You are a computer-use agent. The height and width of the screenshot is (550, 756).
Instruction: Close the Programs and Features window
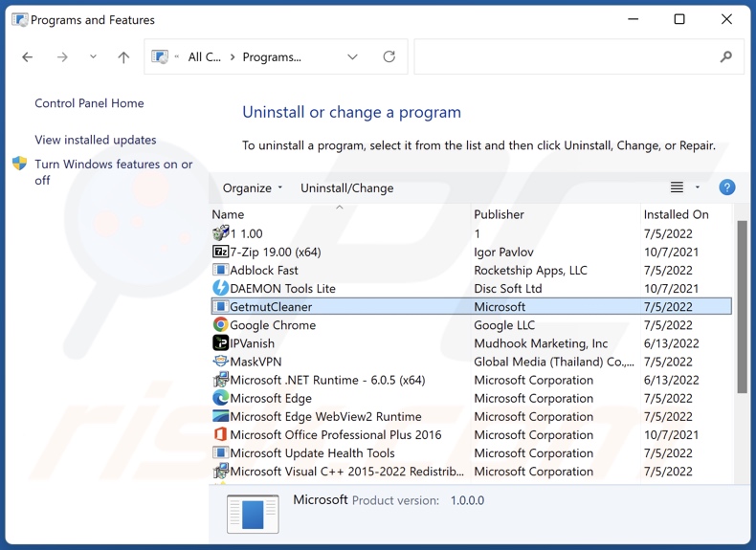(x=726, y=19)
